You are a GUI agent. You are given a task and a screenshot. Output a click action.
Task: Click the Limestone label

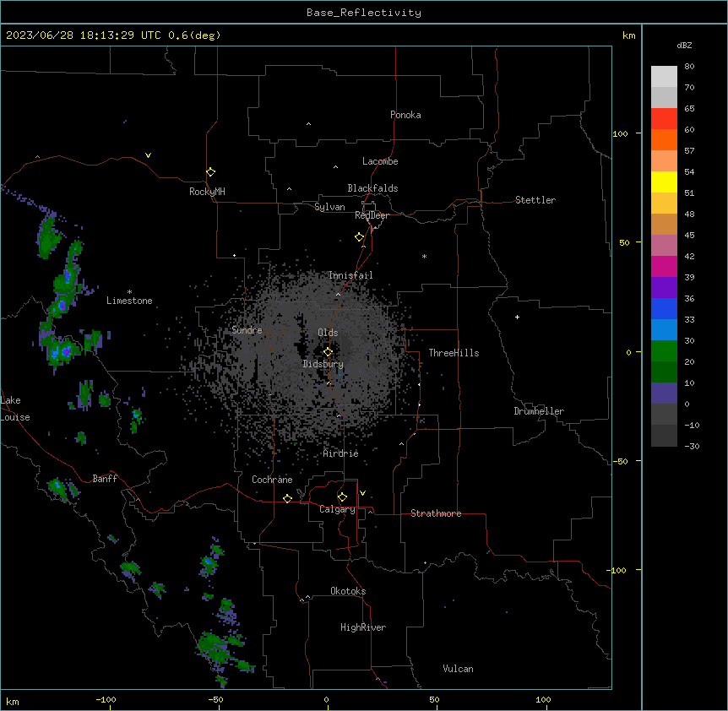pyautogui.click(x=129, y=301)
